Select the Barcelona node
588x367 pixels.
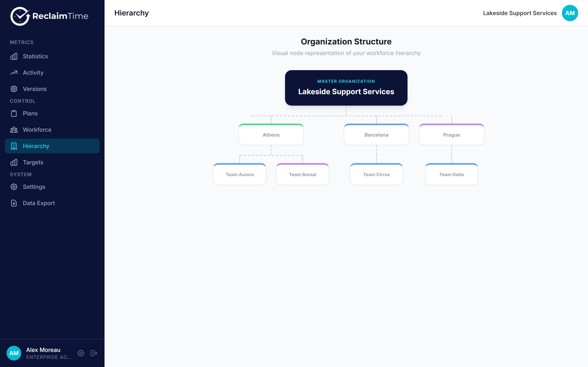click(x=376, y=135)
